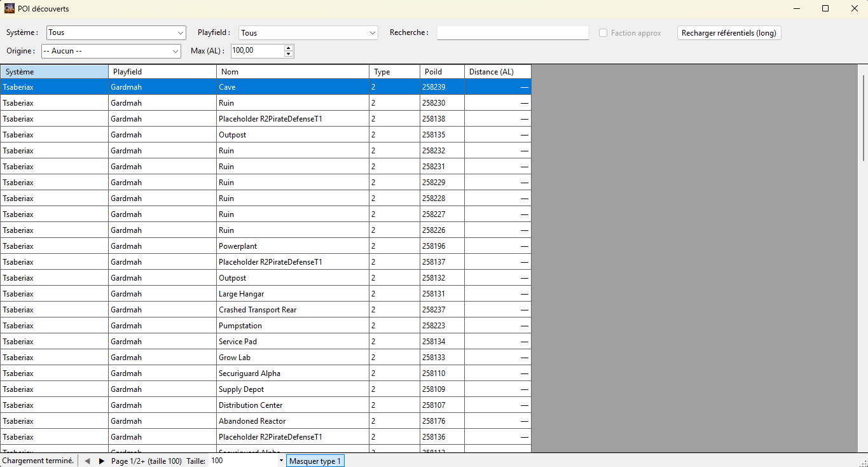This screenshot has height=467, width=868.
Task: Decrease Max (AL) value with down arrow
Action: (x=289, y=54)
